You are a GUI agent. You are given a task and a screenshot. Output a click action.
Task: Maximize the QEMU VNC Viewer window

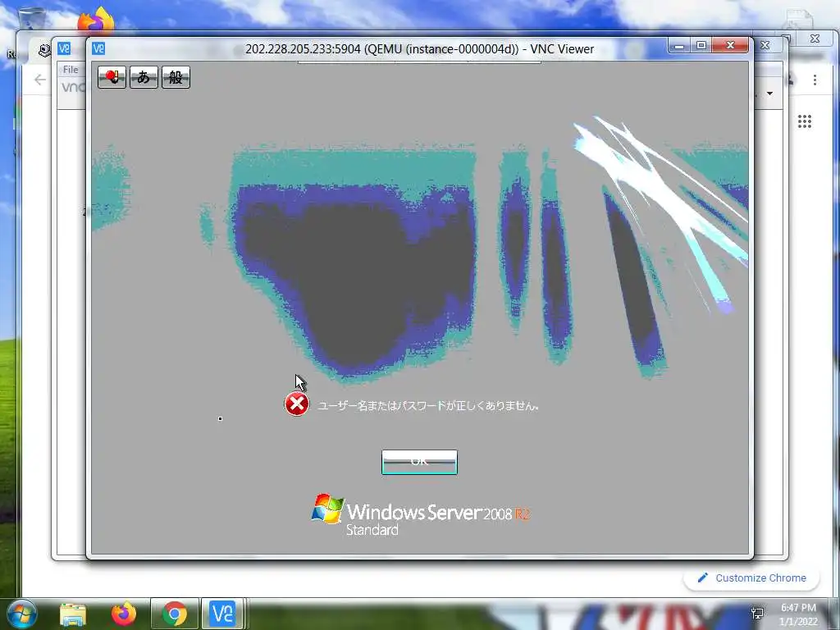pos(701,46)
